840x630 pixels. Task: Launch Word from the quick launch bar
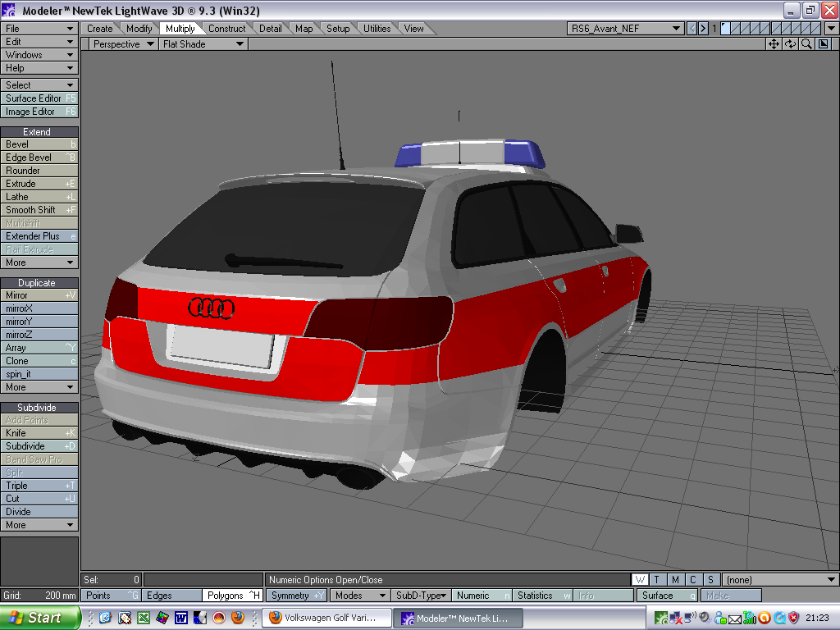tap(181, 618)
